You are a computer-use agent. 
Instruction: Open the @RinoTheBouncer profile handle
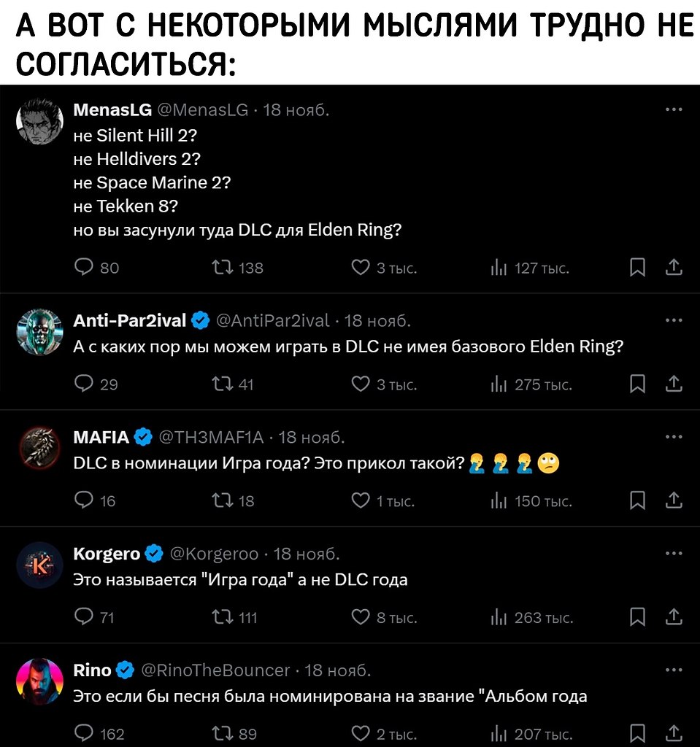point(215,670)
